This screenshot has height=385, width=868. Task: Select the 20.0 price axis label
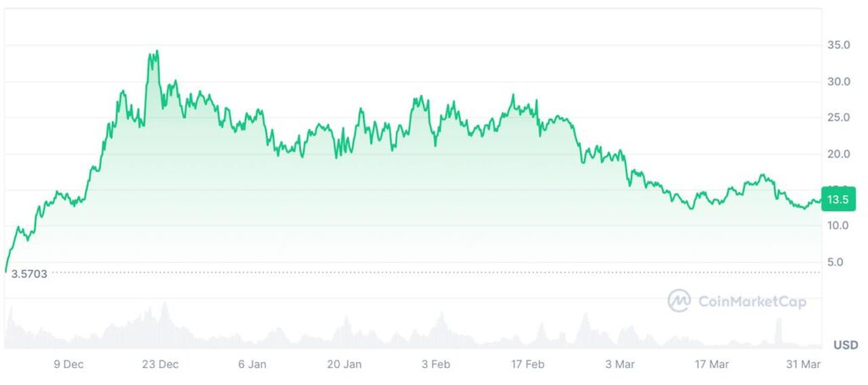coord(840,153)
